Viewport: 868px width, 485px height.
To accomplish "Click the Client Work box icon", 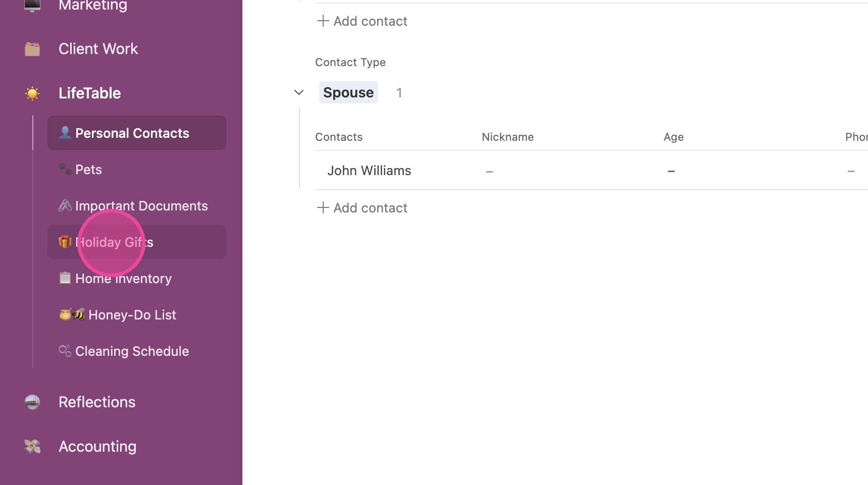I will (x=32, y=49).
